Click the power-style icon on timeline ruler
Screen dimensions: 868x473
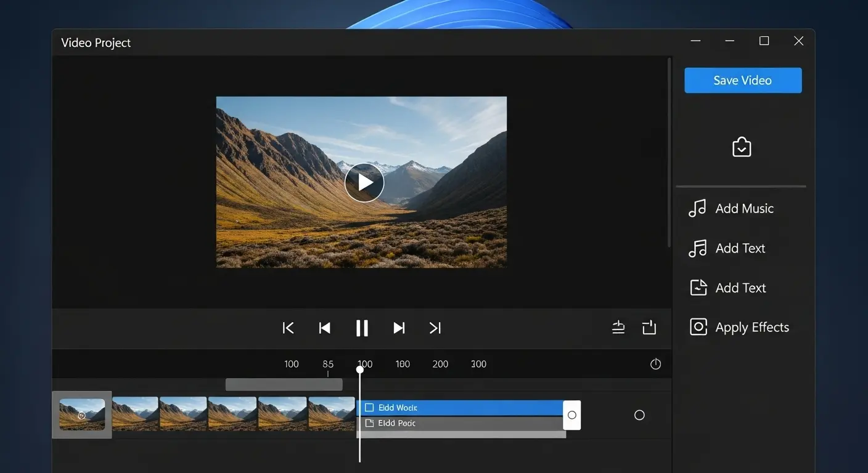655,364
